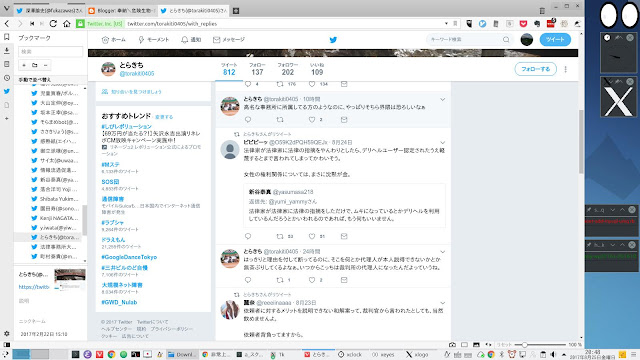
Task: Open the Bookmarks panel icon
Action: [7, 37]
